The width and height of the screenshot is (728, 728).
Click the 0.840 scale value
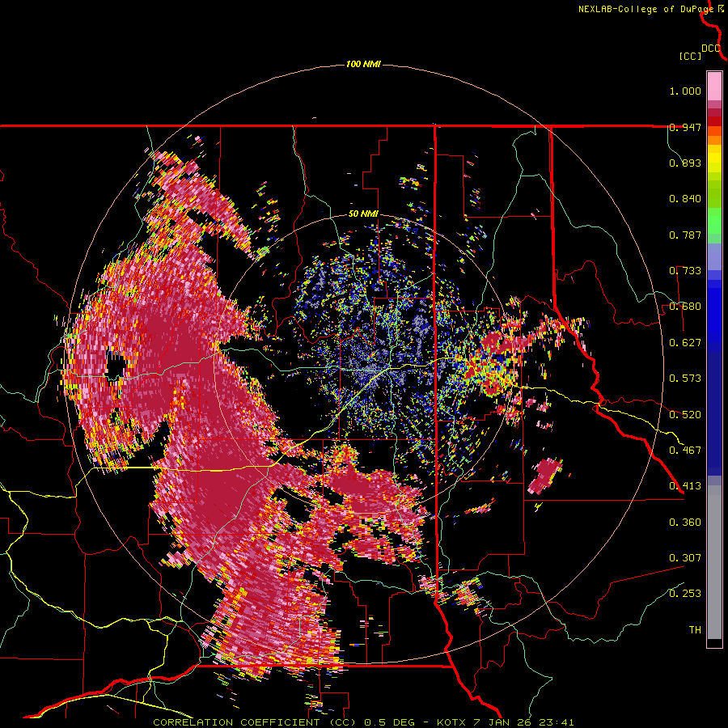coord(685,199)
